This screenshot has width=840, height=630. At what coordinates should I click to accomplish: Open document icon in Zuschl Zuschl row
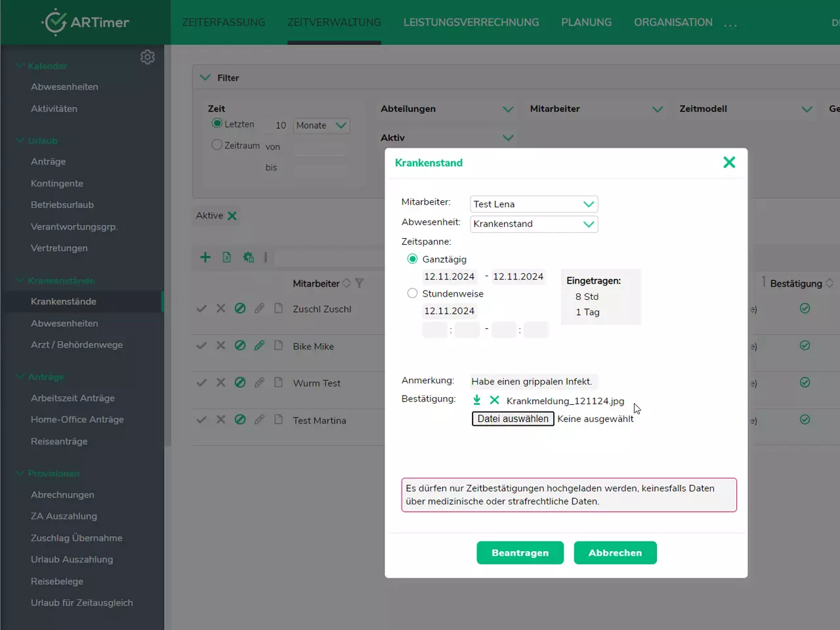tap(278, 308)
